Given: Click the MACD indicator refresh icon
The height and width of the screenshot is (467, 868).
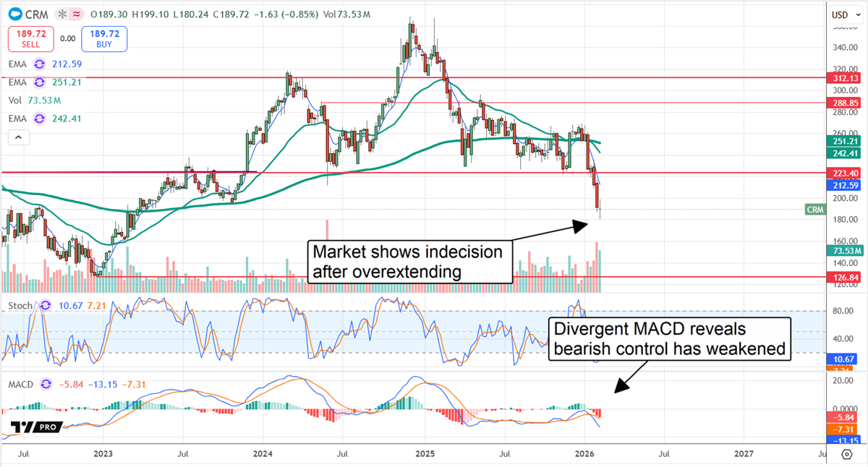Looking at the screenshot, I should click(x=43, y=385).
